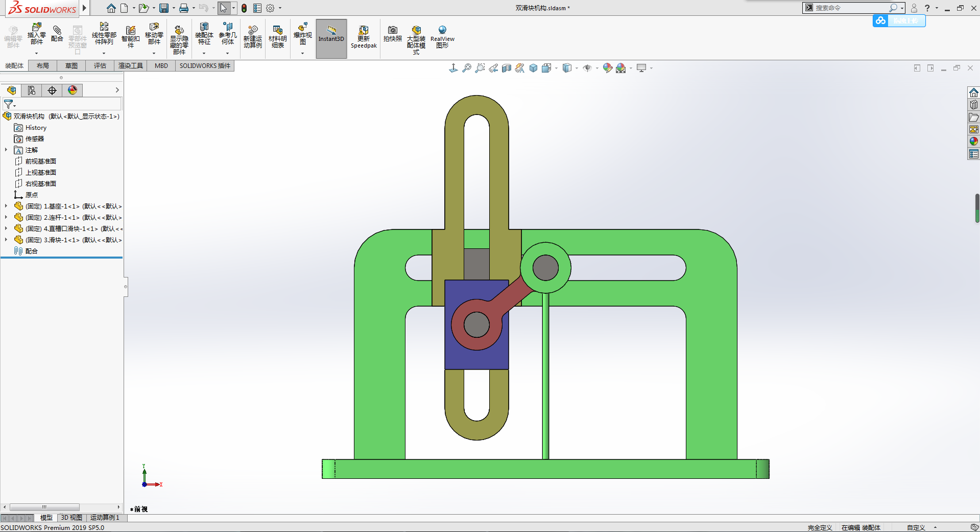This screenshot has height=532, width=980.
Task: Switch to 评估 ribbon tab
Action: coord(100,65)
